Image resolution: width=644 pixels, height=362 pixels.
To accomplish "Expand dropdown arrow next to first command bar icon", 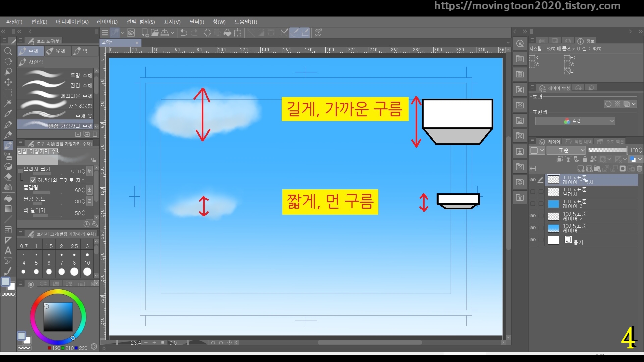I will 123,33.
